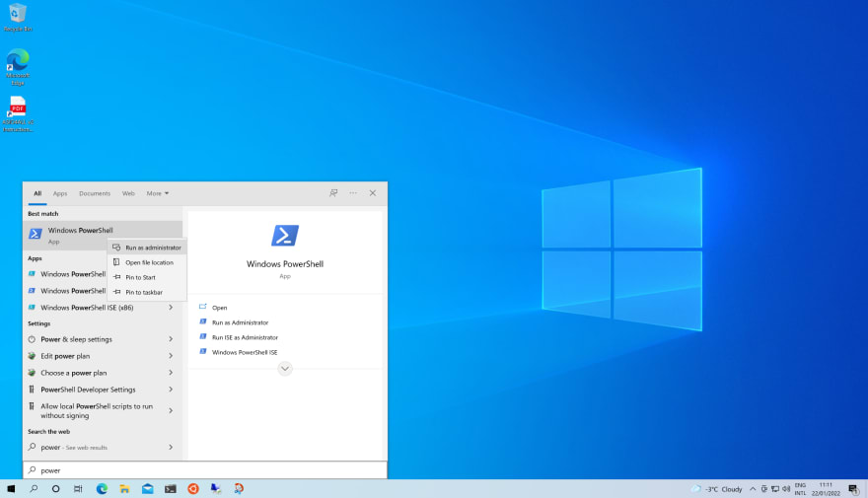Open Allow local PowerShell scripts setting
The width and height of the screenshot is (868, 498).
[97, 410]
